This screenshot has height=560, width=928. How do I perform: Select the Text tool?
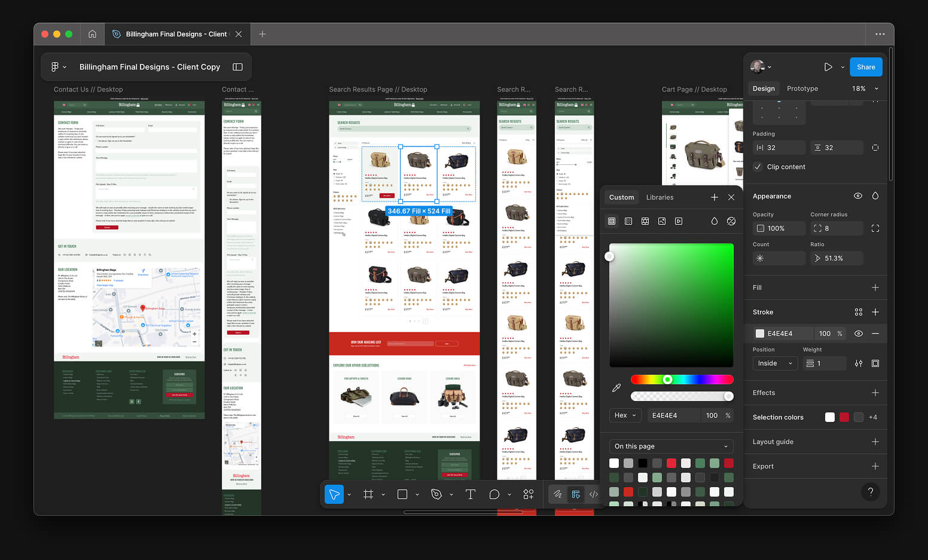(471, 494)
